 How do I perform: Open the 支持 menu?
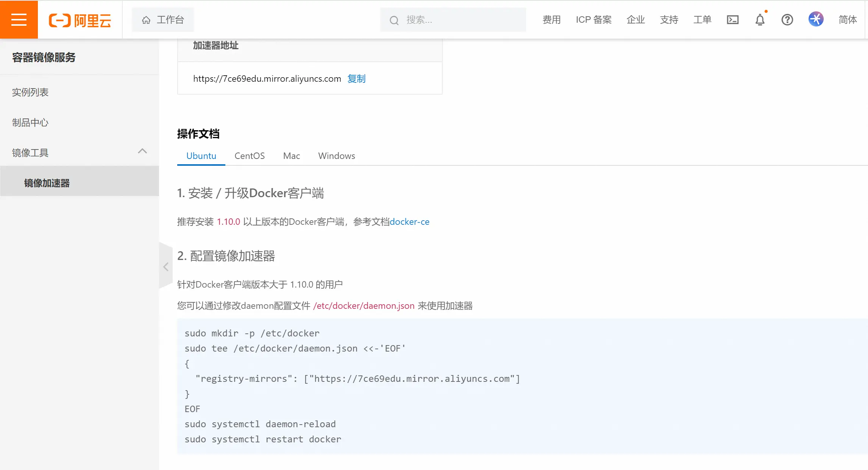pyautogui.click(x=669, y=20)
